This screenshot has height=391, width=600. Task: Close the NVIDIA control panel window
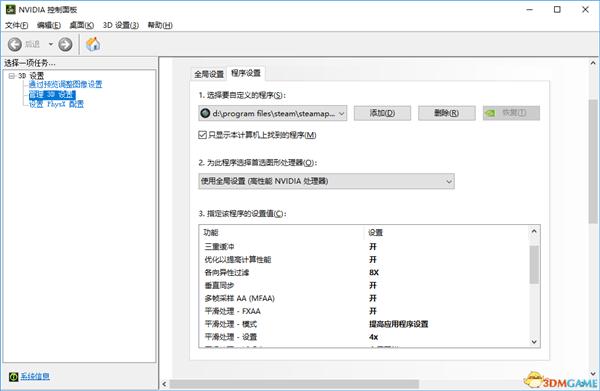pyautogui.click(x=585, y=10)
